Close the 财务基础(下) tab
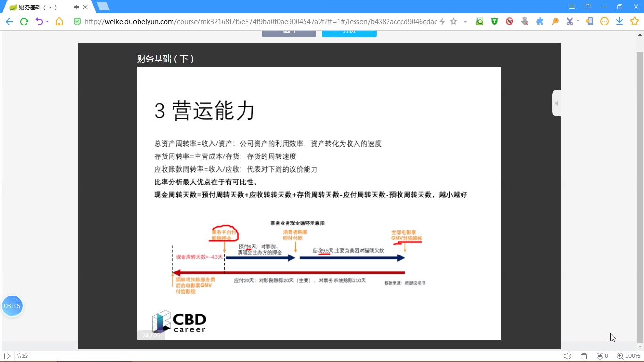The width and height of the screenshot is (644, 362). 85,7
